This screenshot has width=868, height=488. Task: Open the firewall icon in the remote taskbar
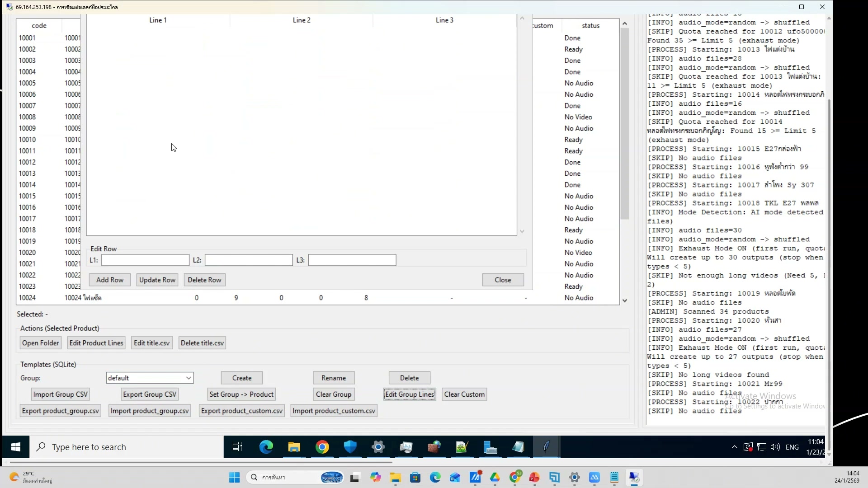click(434, 447)
